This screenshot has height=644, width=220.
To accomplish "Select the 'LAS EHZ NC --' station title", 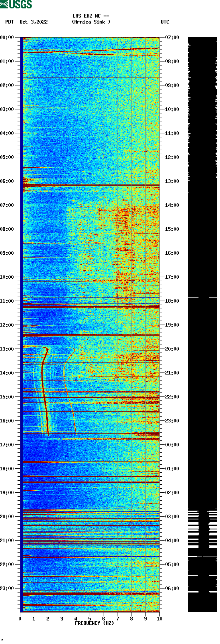I will pos(91,16).
